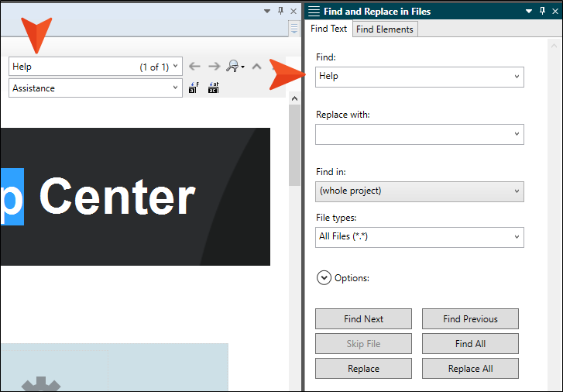The width and height of the screenshot is (563, 392).
Task: Open the editor pane options triangle menu
Action: [266, 11]
